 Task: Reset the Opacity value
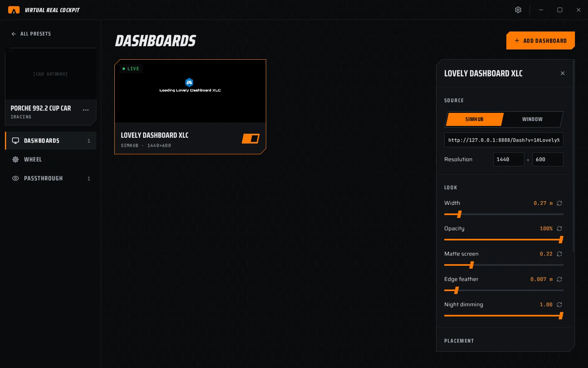pos(559,229)
